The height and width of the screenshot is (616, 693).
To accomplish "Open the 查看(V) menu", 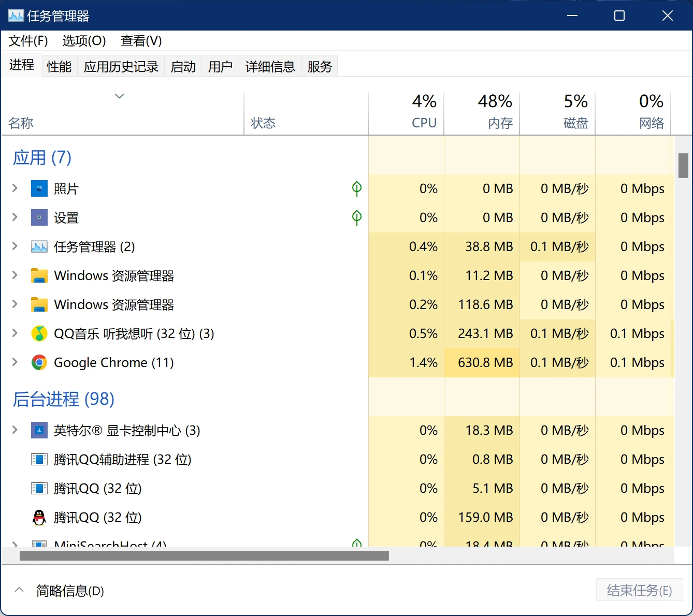I will point(141,41).
